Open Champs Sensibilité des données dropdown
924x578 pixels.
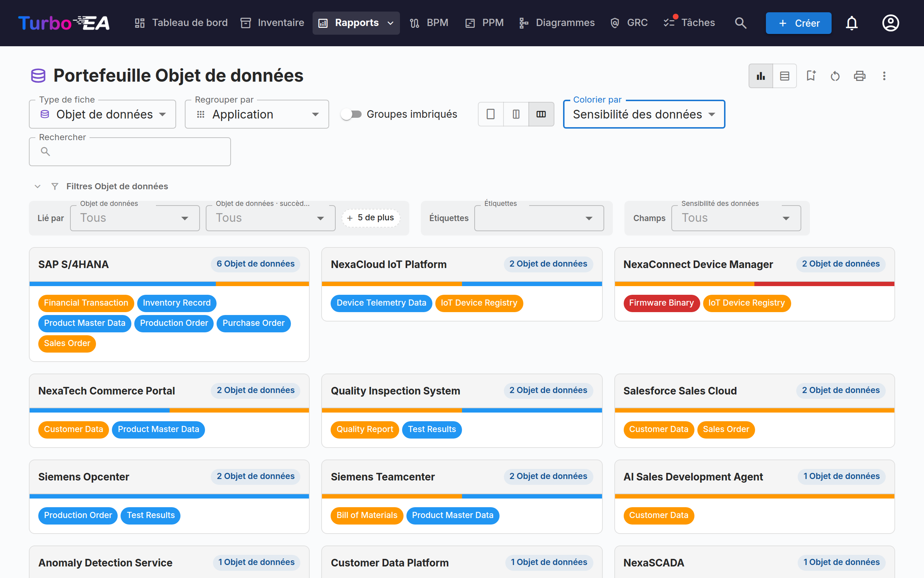tap(736, 218)
